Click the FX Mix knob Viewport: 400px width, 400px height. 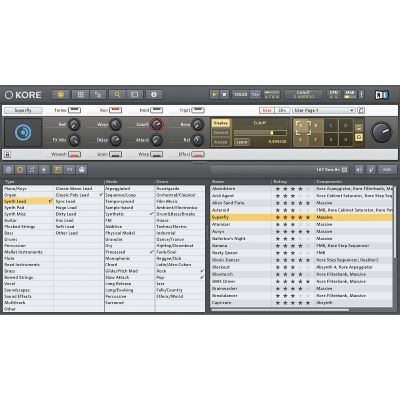pyautogui.click(x=74, y=140)
